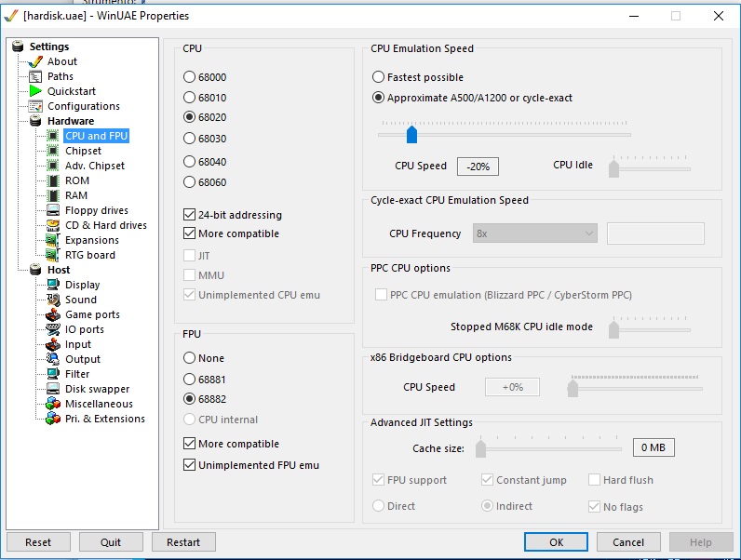The width and height of the screenshot is (741, 560).
Task: Switch to Floppy drives page
Action: 97,210
